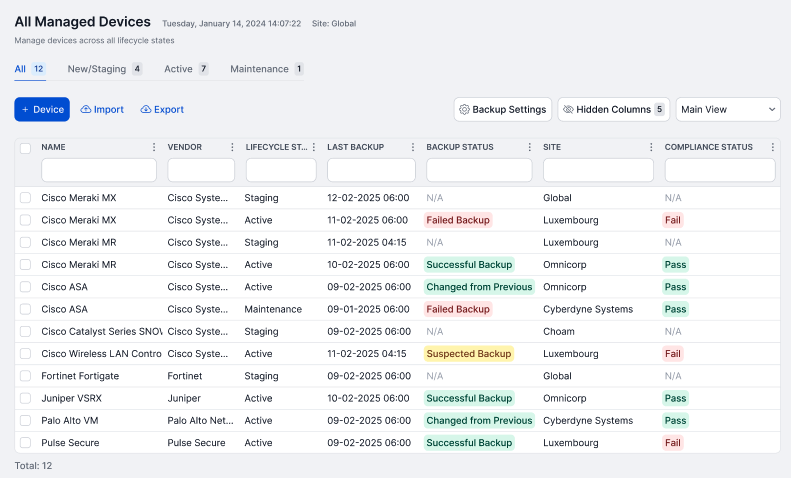791x478 pixels.
Task: Switch to the New/Staging tab
Action: [x=104, y=69]
